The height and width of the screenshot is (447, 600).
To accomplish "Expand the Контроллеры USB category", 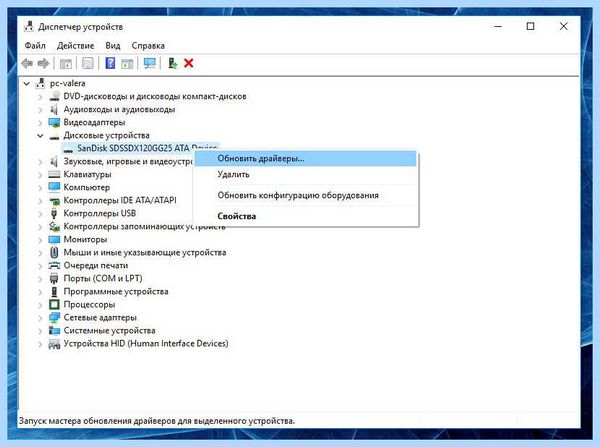I will point(40,214).
